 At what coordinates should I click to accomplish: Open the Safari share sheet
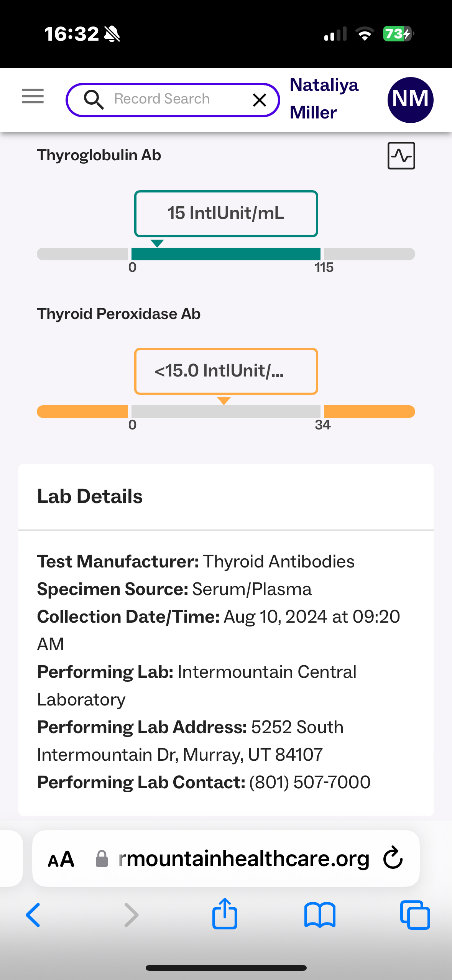pyautogui.click(x=225, y=914)
